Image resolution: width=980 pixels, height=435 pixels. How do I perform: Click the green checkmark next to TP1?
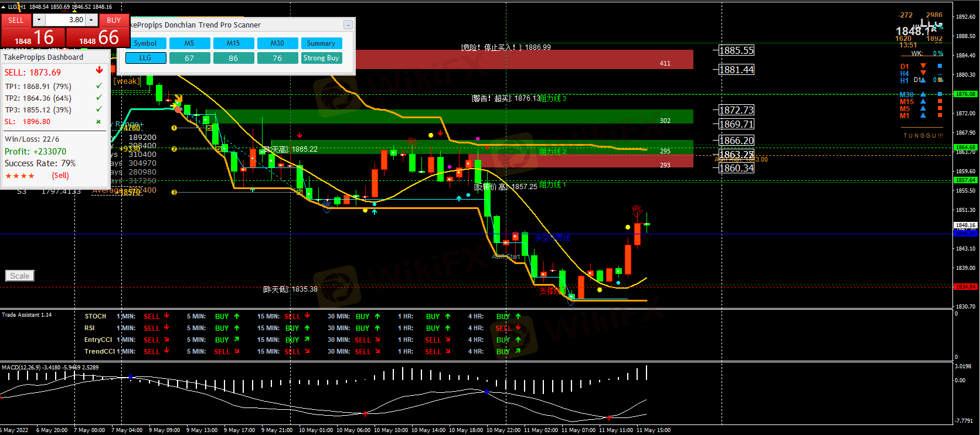coord(98,86)
